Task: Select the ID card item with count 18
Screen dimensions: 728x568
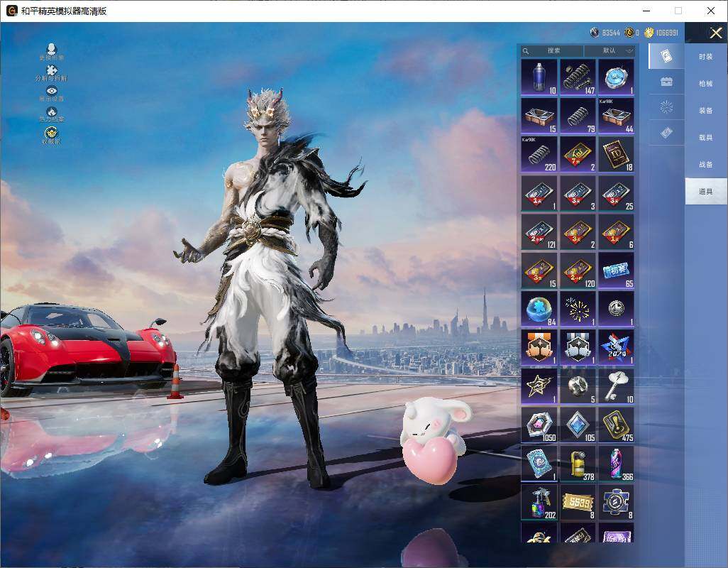Action: coord(616,154)
